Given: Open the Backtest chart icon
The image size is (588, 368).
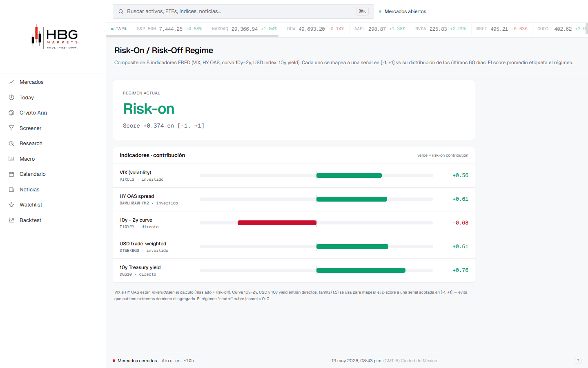Looking at the screenshot, I should (11, 220).
